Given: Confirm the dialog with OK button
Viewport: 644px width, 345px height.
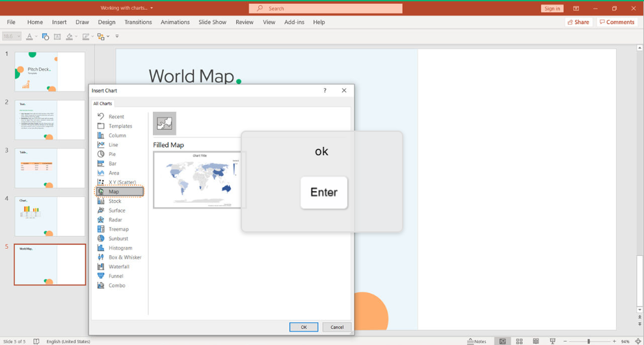Looking at the screenshot, I should pyautogui.click(x=304, y=327).
